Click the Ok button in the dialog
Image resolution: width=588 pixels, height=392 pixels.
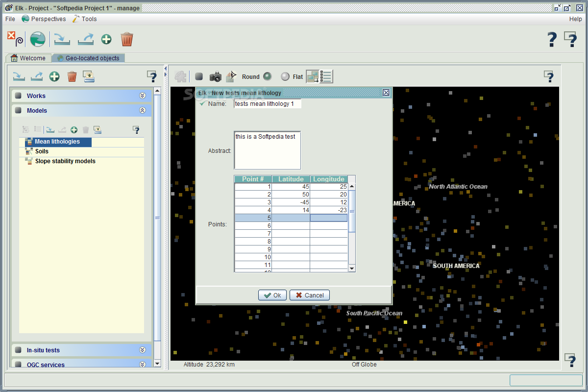[x=272, y=295]
